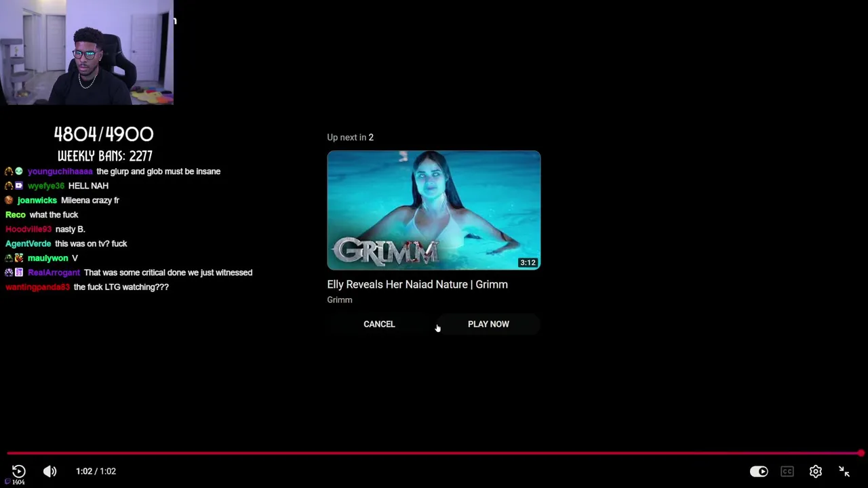Click the scrubber handle at progress end

coord(861,453)
